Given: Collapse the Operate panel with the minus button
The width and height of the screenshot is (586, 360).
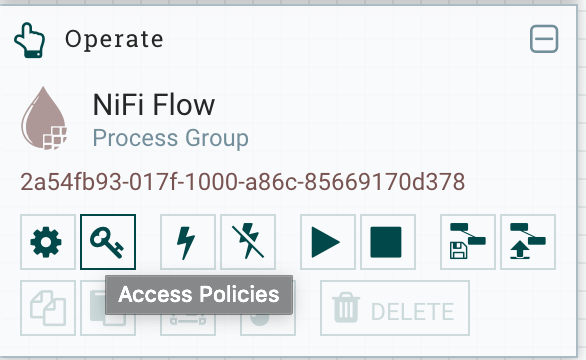Looking at the screenshot, I should (x=544, y=39).
